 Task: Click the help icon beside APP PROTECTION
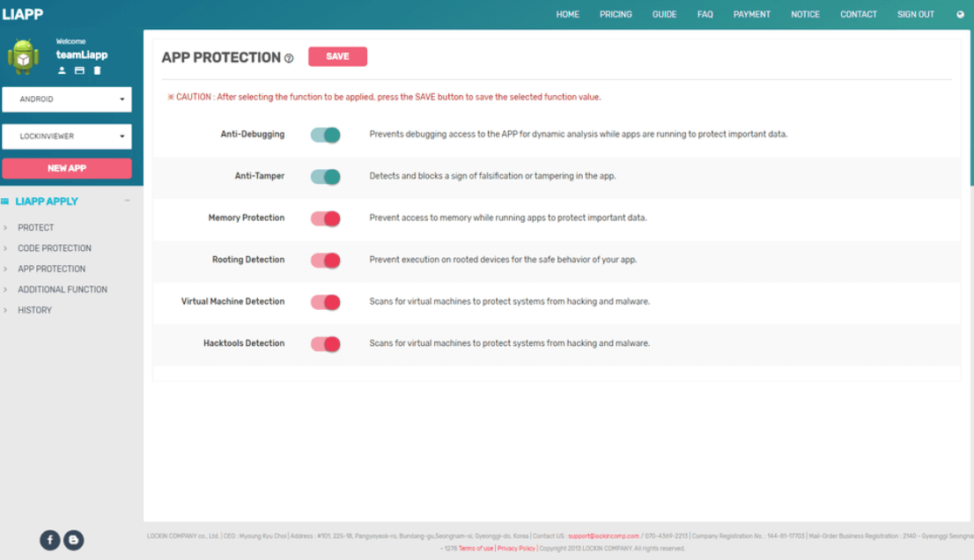(289, 58)
